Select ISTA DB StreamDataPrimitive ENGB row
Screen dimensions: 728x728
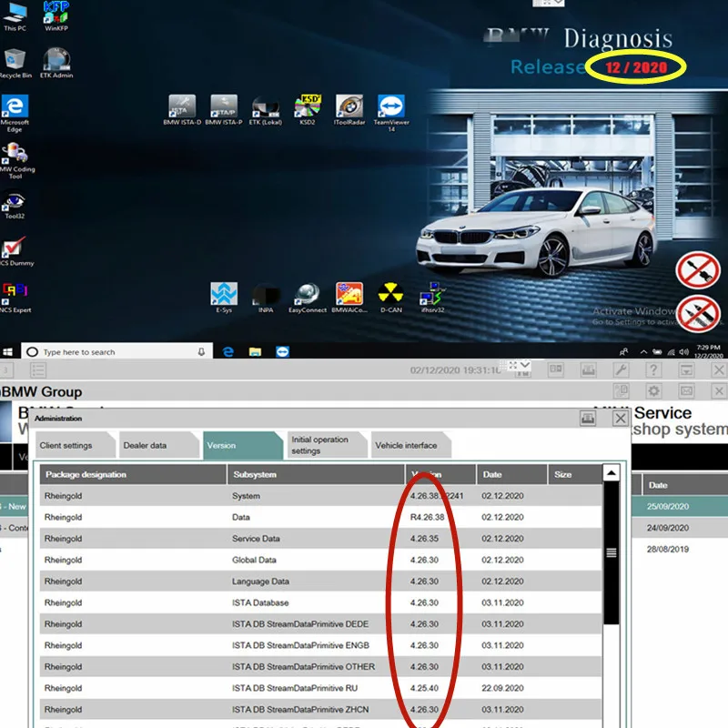(320, 645)
